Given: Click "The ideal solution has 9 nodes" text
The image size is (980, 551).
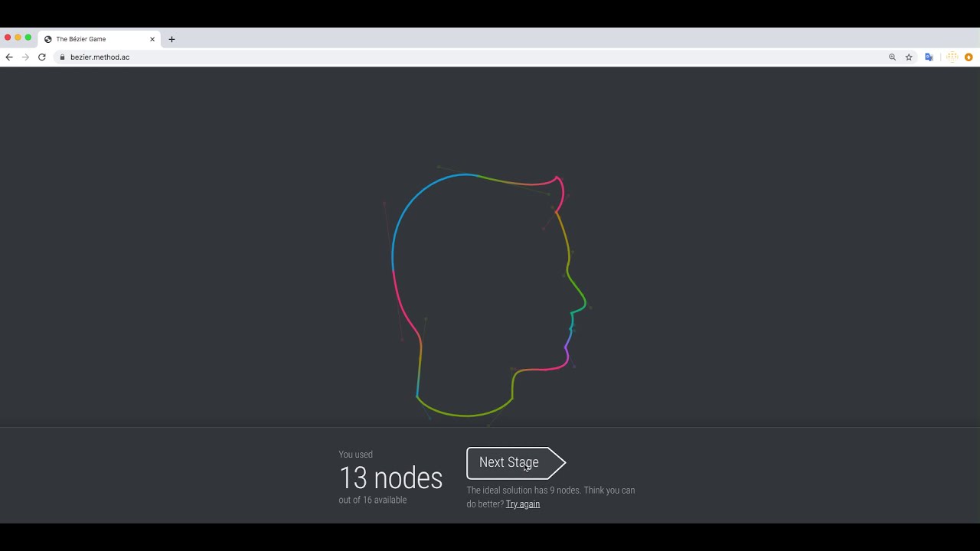Looking at the screenshot, I should (x=523, y=491).
